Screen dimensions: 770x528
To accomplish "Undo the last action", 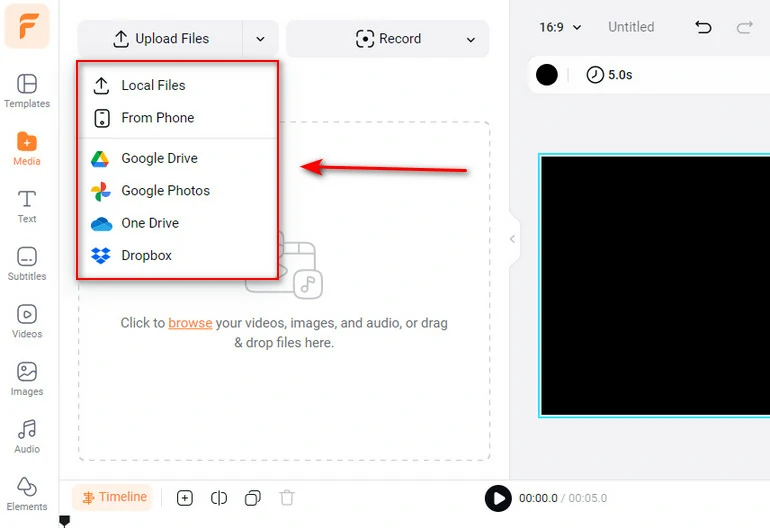I will [703, 27].
